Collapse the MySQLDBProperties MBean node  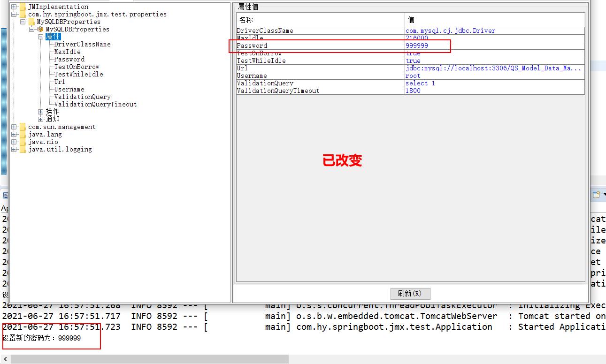pyautogui.click(x=32, y=30)
